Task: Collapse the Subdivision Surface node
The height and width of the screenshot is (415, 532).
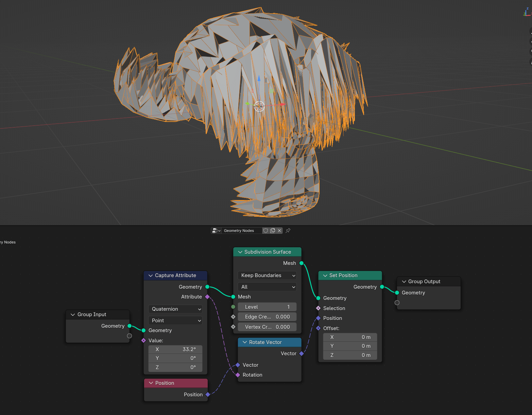Action: click(240, 252)
